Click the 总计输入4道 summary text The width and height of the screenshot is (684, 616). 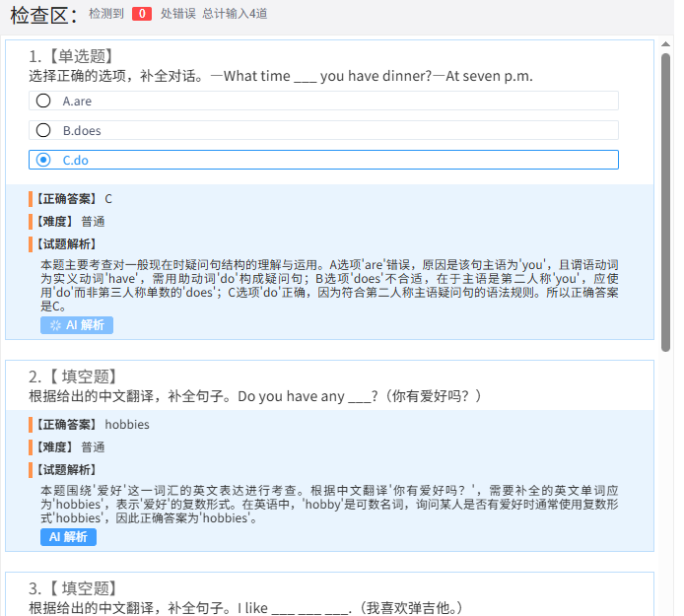click(235, 14)
